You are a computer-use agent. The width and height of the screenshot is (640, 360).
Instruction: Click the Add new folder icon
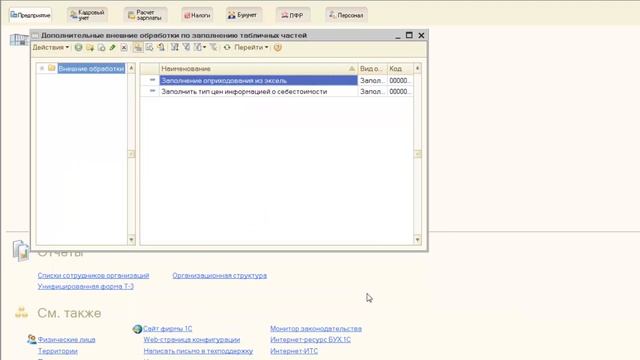(90, 48)
